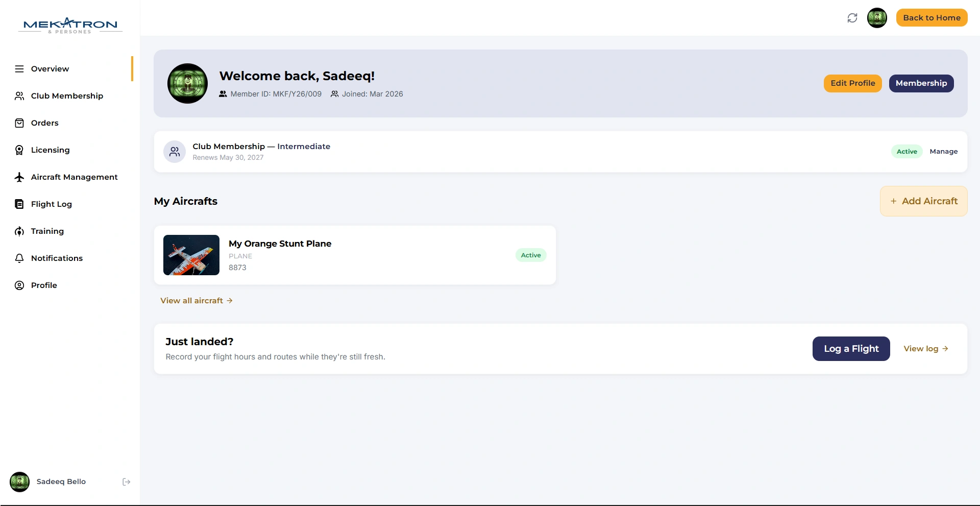980x506 pixels.
Task: Click the Membership button in banner
Action: click(x=921, y=83)
